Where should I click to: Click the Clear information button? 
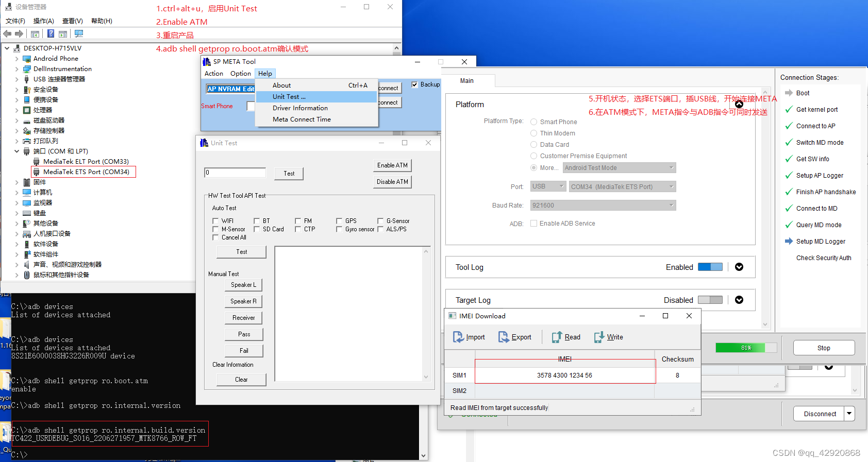241,380
